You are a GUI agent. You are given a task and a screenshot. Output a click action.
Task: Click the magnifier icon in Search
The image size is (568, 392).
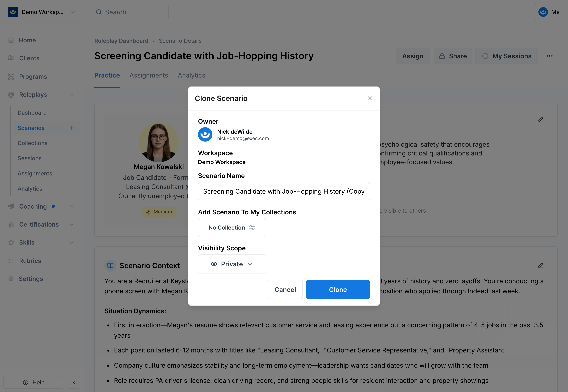(x=99, y=12)
